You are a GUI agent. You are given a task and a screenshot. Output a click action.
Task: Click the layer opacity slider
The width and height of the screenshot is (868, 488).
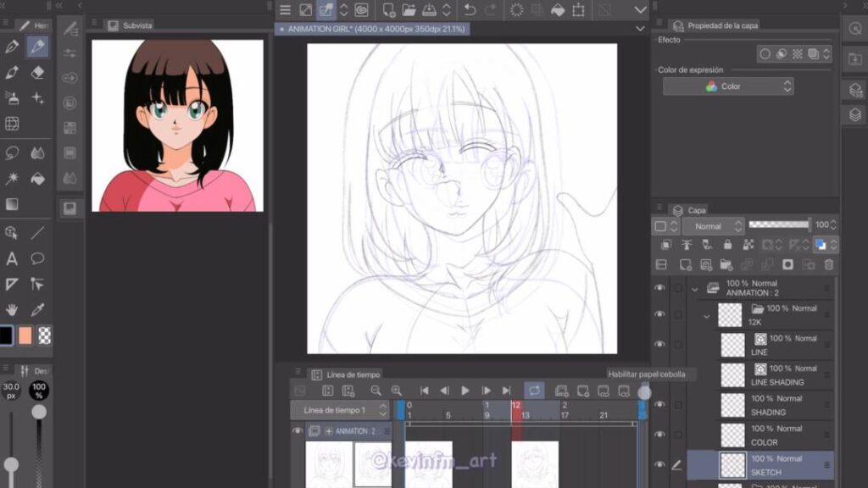[779, 224]
